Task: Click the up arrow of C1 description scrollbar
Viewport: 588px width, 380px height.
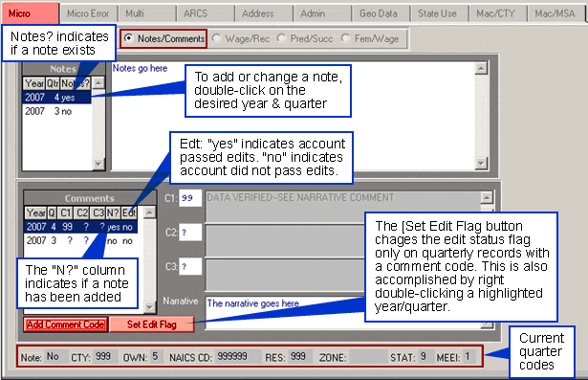Action: click(x=487, y=197)
